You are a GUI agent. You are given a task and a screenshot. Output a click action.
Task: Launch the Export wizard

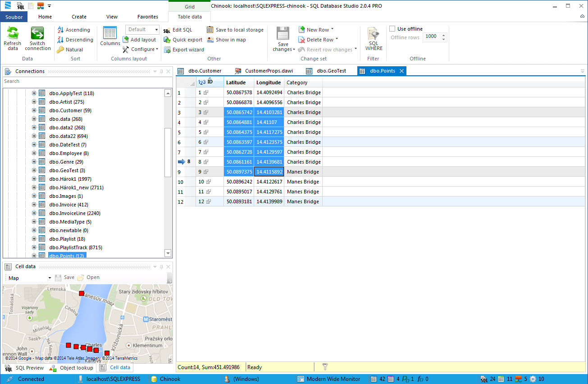tap(184, 50)
